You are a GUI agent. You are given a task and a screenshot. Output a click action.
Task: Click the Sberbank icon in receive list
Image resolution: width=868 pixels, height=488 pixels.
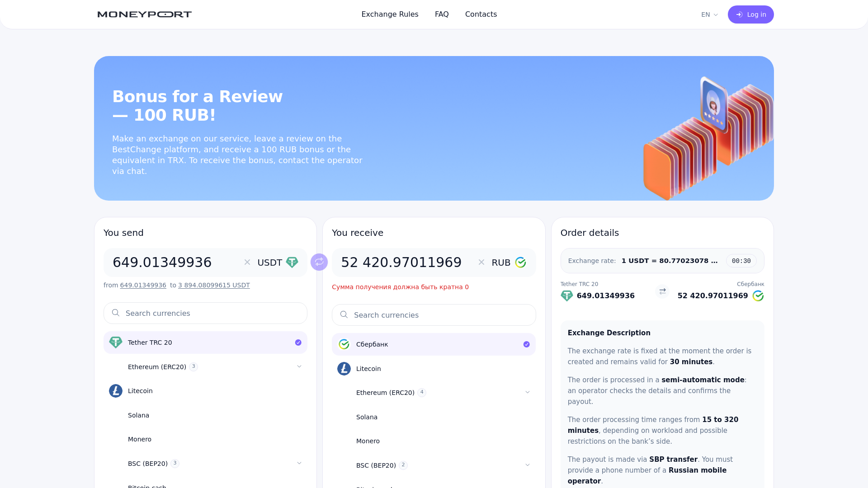click(344, 344)
